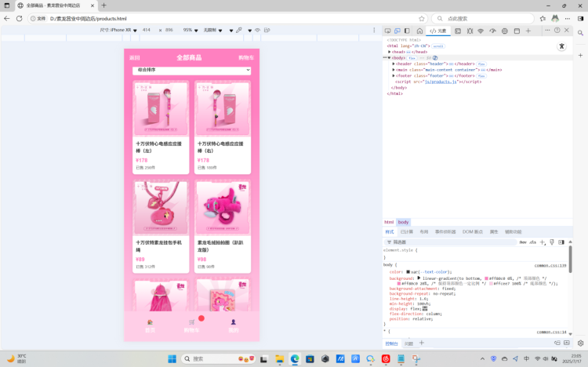Add more tools with plus icon in DevTools toolbar

pos(528,31)
